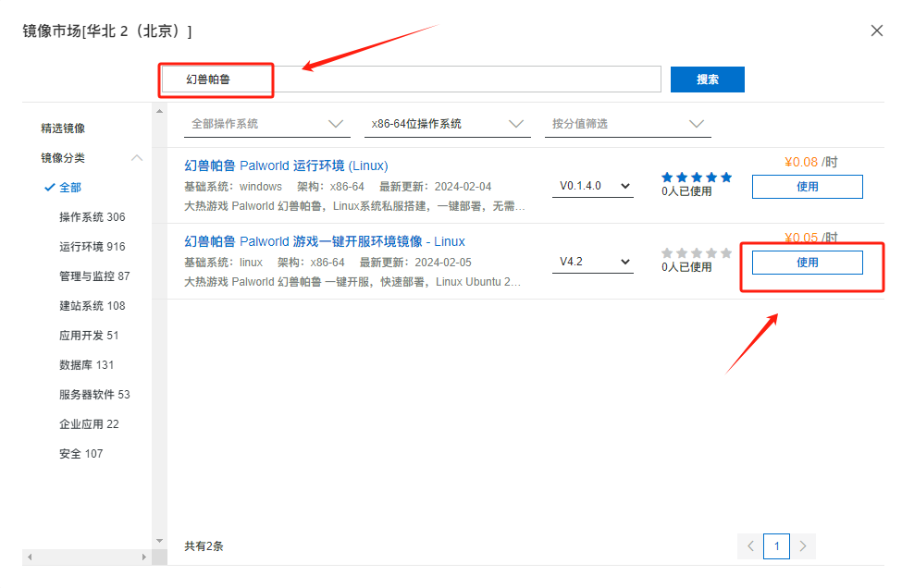This screenshot has height=588, width=902.
Task: Click the 镜像市场[华北 2（北京）] title
Action: click(107, 31)
